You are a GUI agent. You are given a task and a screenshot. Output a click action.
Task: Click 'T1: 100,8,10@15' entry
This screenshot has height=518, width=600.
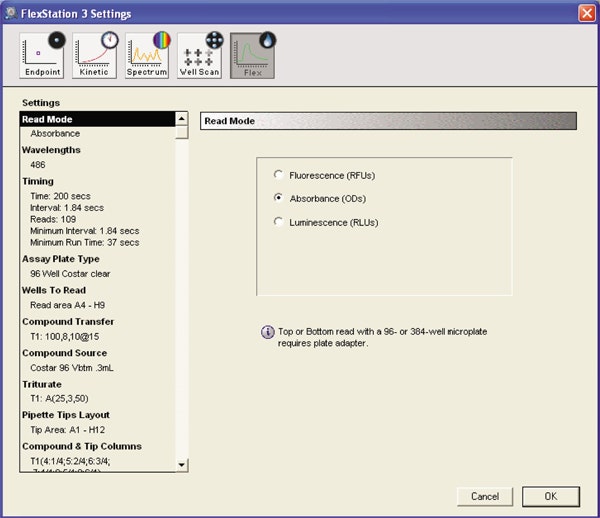click(x=65, y=337)
